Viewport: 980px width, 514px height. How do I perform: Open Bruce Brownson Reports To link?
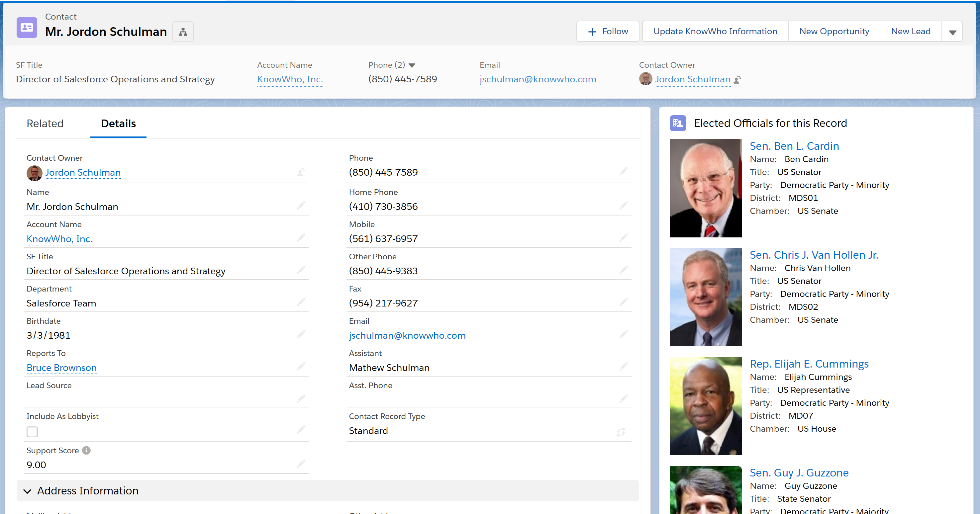click(x=62, y=368)
